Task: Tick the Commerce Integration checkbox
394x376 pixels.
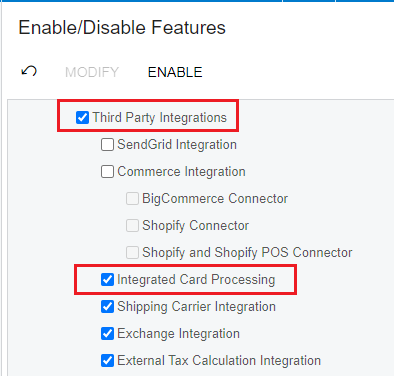Action: click(x=107, y=172)
